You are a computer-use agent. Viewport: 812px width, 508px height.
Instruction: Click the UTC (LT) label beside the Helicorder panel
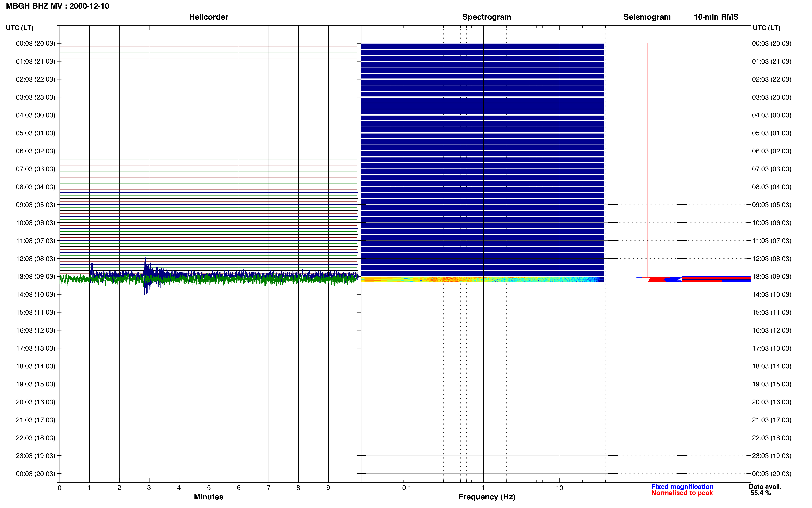point(20,28)
